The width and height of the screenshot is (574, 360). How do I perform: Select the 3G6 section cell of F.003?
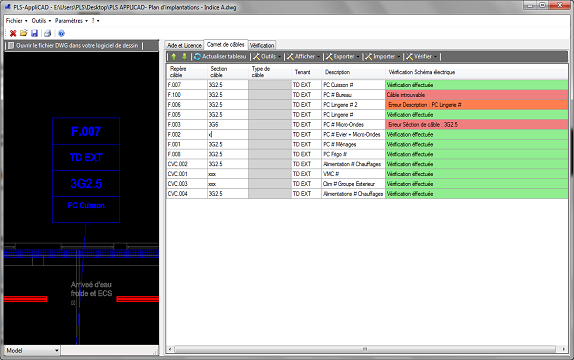tap(228, 125)
